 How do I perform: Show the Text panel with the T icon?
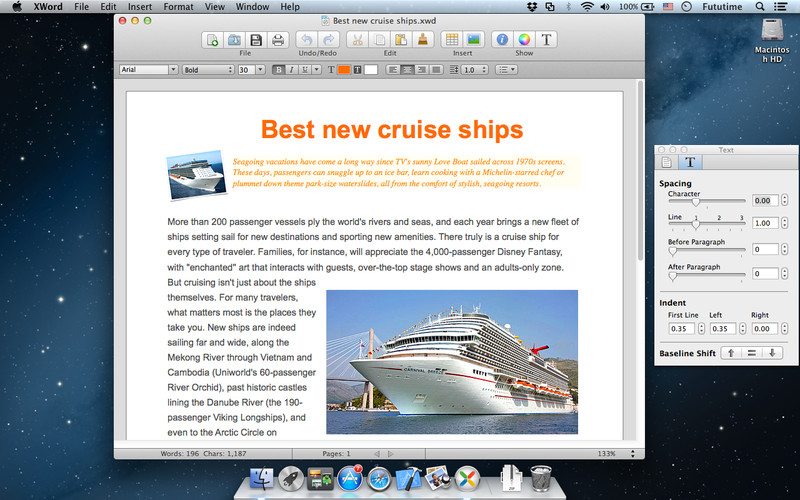point(546,40)
